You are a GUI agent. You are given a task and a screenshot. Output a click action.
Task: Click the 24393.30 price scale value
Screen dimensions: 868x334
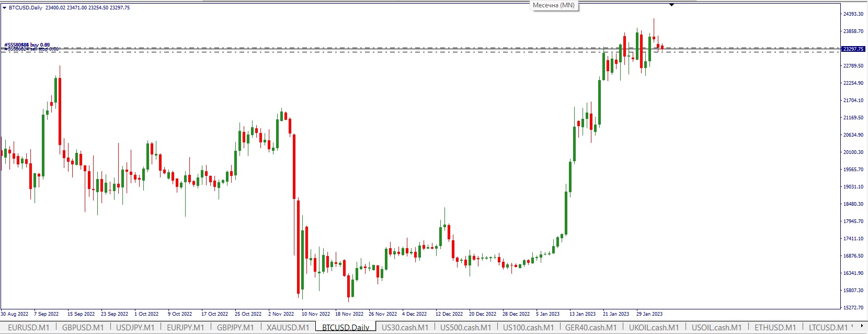coord(853,14)
